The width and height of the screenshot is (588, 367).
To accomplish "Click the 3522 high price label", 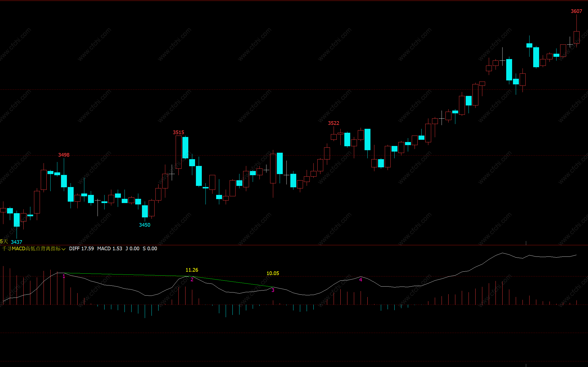I will tap(334, 123).
